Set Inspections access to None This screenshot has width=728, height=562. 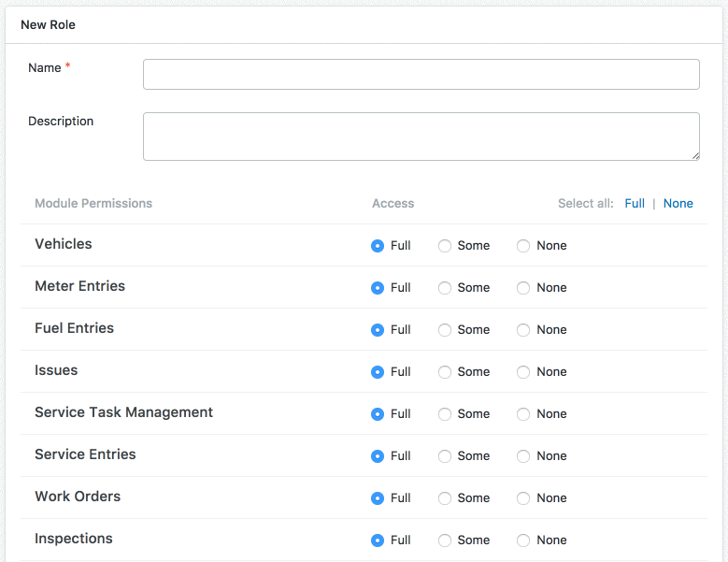pyautogui.click(x=523, y=540)
